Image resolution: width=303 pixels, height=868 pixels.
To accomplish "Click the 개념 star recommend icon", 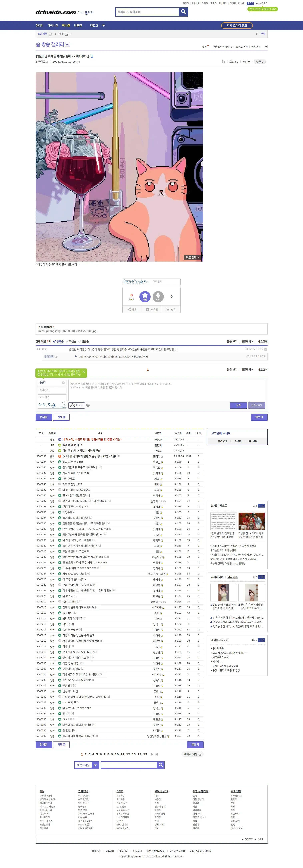I will point(145,297).
